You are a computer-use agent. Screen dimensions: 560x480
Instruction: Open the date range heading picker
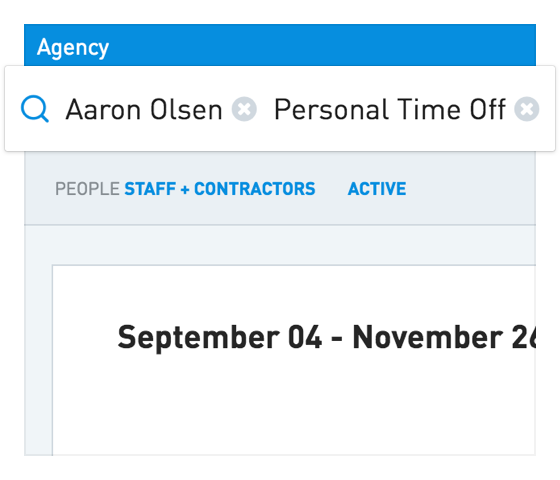point(326,338)
